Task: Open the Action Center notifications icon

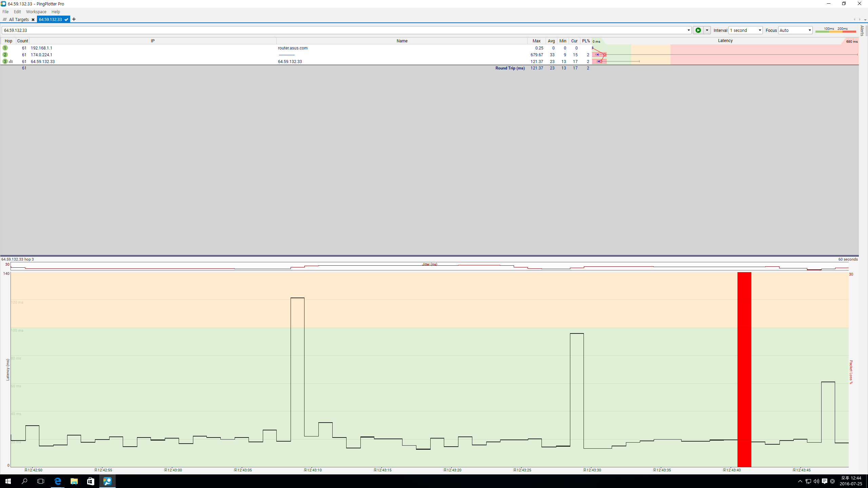Action: click(825, 481)
